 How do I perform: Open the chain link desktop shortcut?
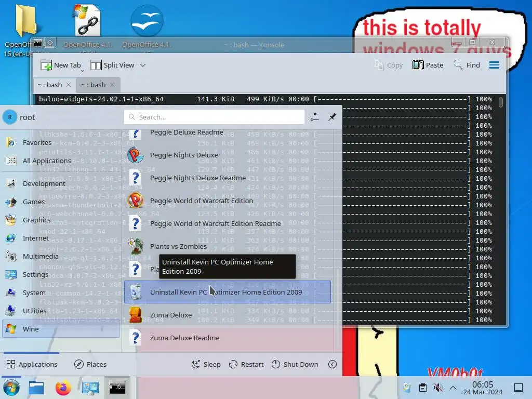point(87,20)
